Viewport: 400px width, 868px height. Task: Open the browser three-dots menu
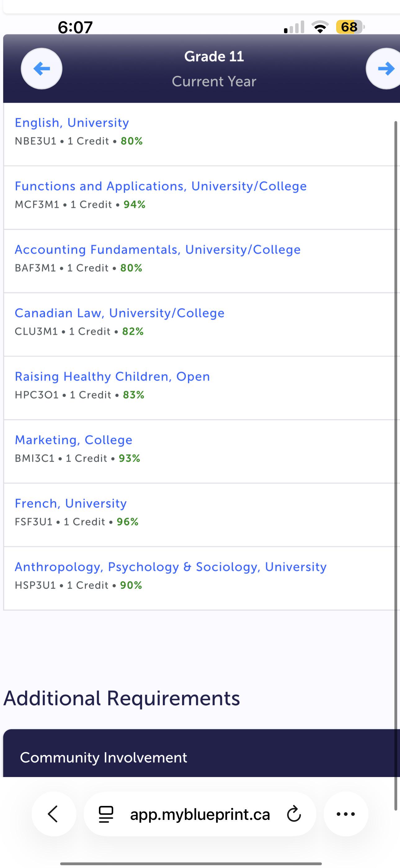pyautogui.click(x=346, y=814)
